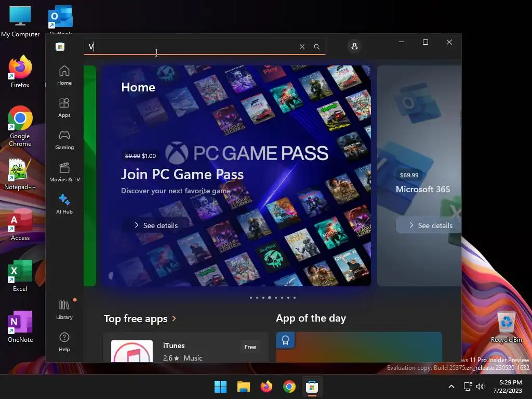This screenshot has height=399, width=532.
Task: Click the App of the day badge icon
Action: pos(285,340)
